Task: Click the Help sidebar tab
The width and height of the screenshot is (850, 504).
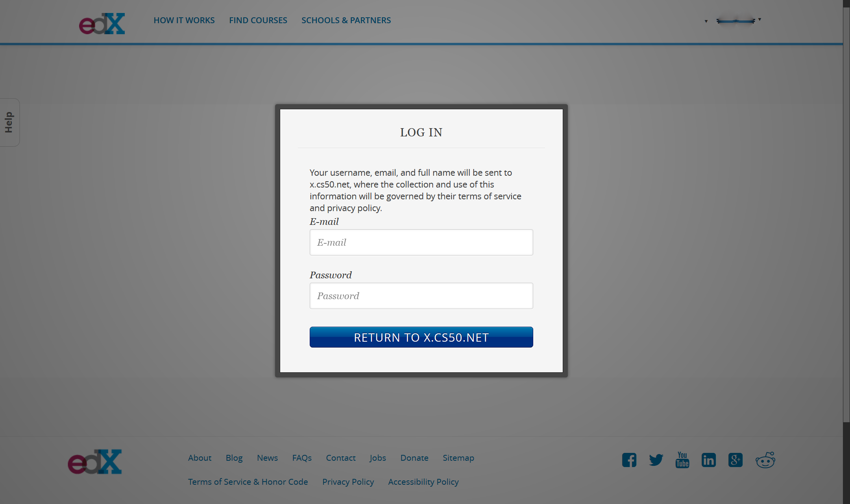Action: click(x=8, y=123)
